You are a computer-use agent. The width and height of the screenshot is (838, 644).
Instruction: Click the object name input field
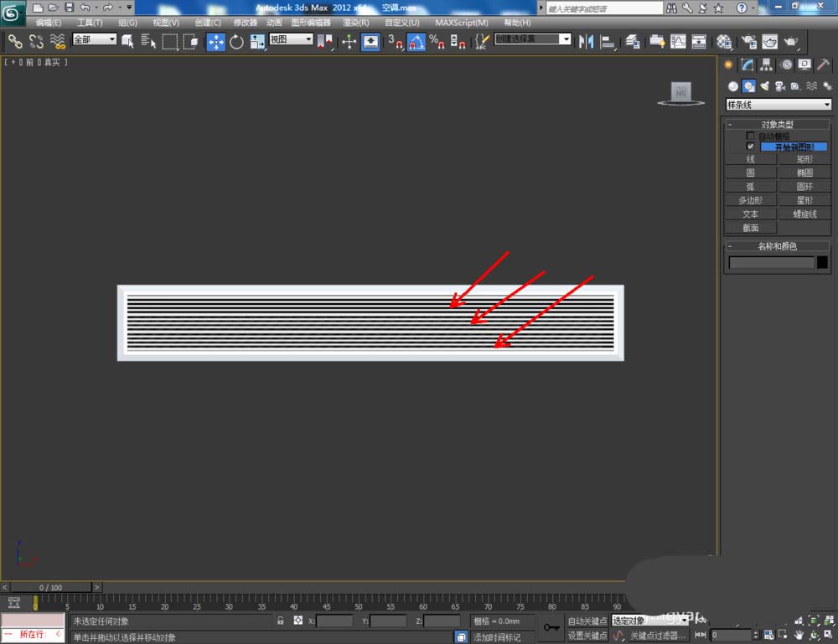(771, 262)
